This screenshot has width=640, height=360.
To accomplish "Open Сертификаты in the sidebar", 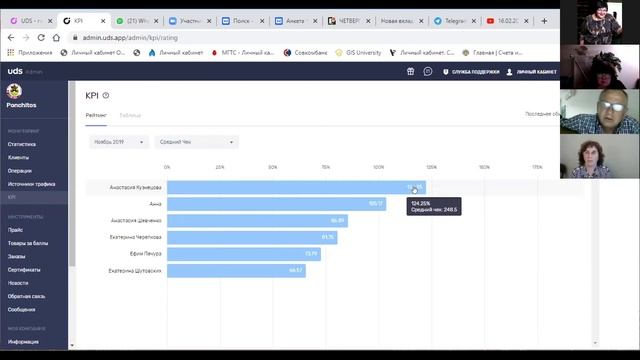I will click(24, 270).
